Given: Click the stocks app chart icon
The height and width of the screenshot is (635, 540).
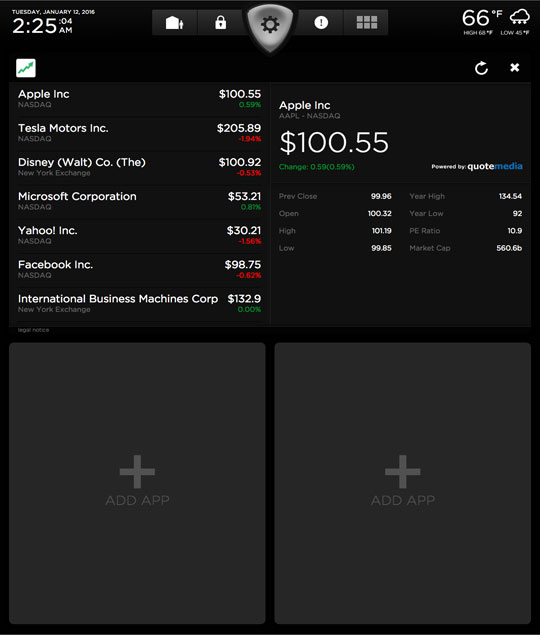Looking at the screenshot, I should 26,68.
